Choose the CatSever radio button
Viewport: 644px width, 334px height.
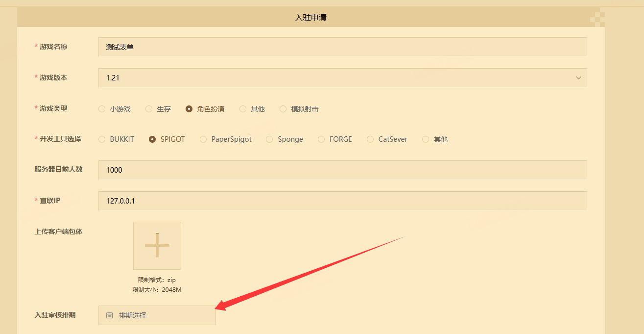[x=370, y=139]
